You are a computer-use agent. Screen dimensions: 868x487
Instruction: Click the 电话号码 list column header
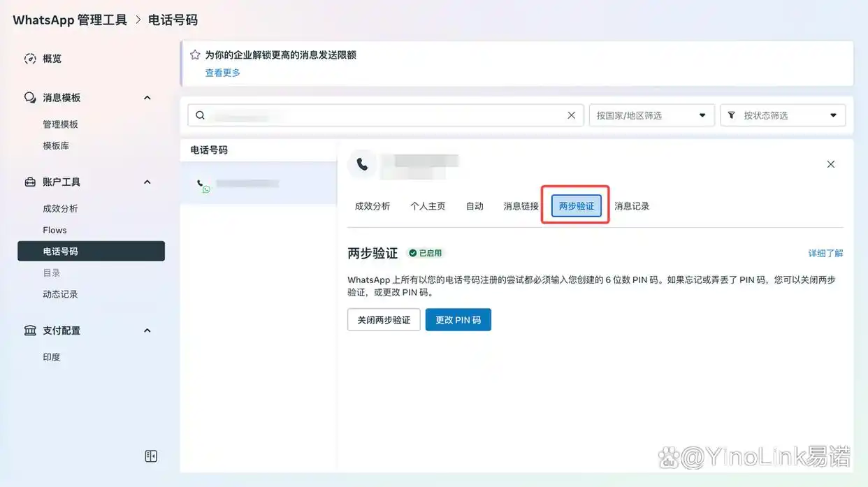209,150
